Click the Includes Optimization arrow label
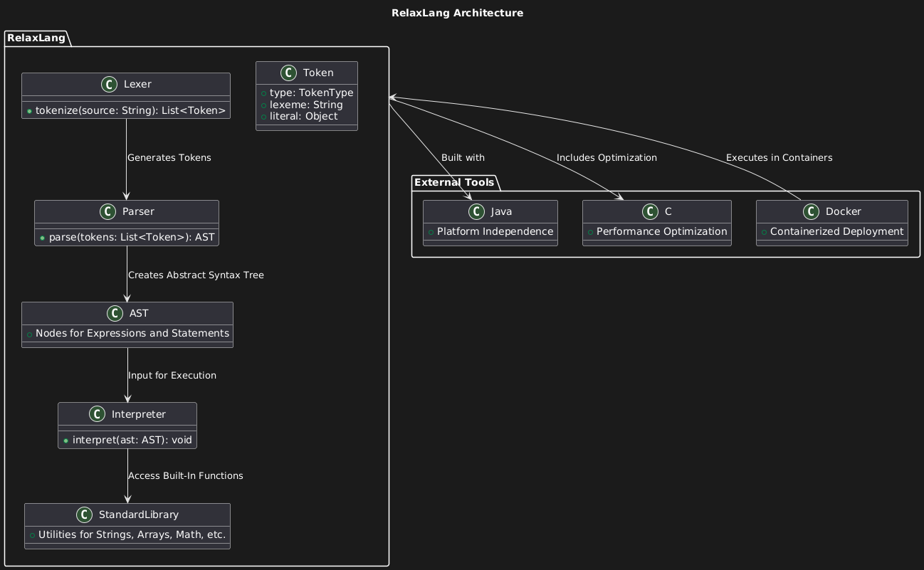The image size is (924, 570). coord(607,157)
